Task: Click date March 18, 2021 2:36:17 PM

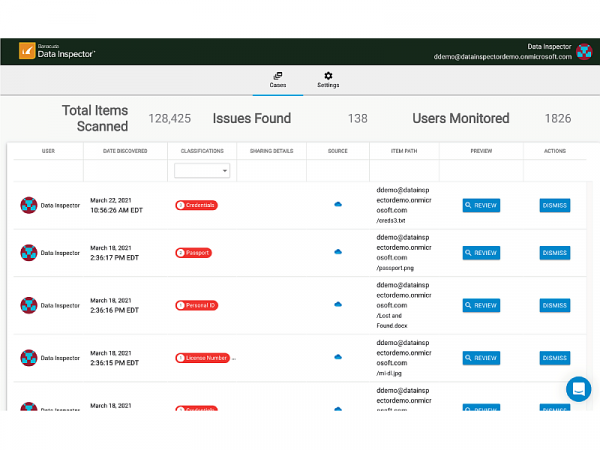Action: (114, 253)
